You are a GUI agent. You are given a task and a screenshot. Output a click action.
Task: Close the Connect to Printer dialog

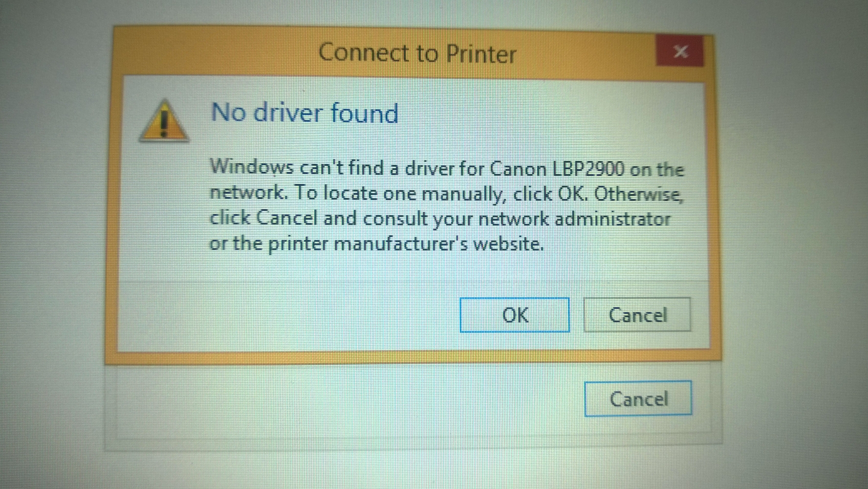tap(680, 51)
